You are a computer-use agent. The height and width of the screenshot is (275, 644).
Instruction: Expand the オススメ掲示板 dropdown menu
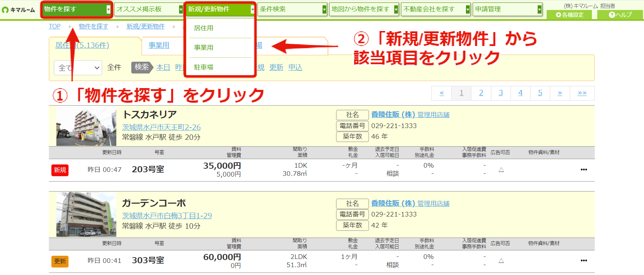181,10
